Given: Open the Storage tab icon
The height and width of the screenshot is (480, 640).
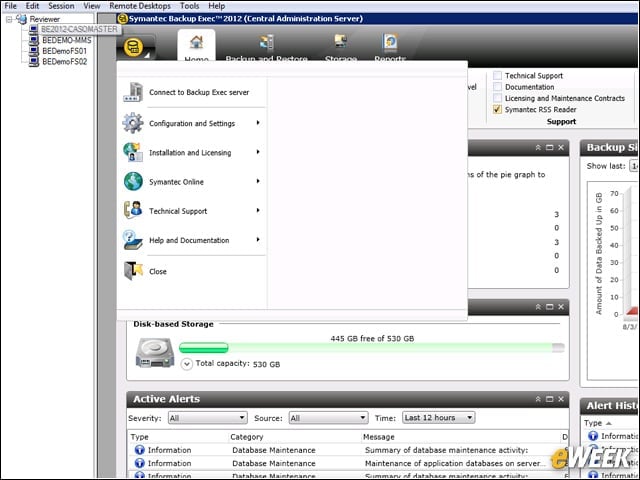Looking at the screenshot, I should [341, 42].
